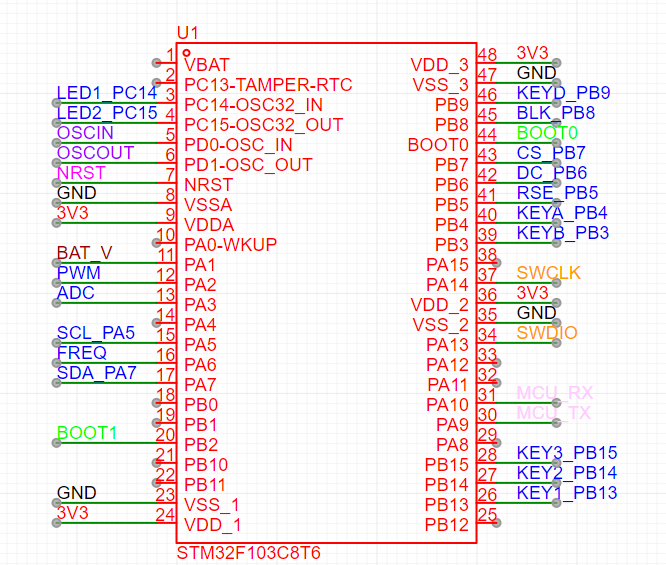Viewport: 666px width, 565px height.
Task: Select pin number 24
Action: [165, 515]
